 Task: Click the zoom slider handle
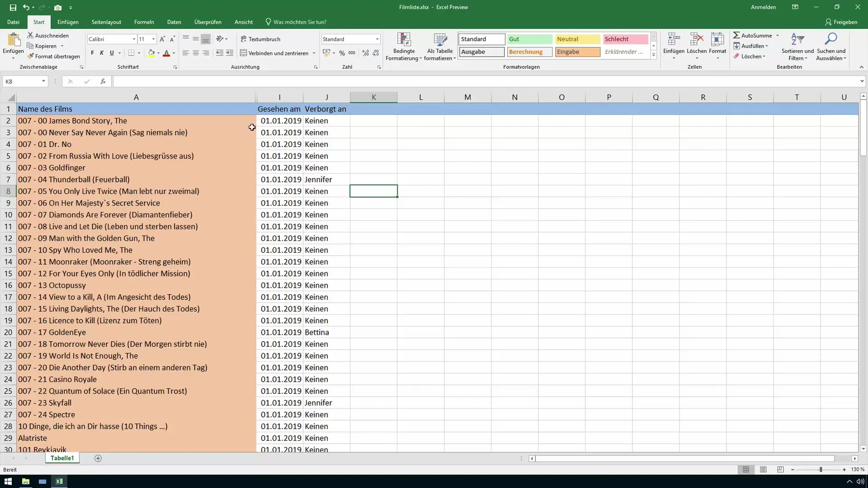[821, 470]
